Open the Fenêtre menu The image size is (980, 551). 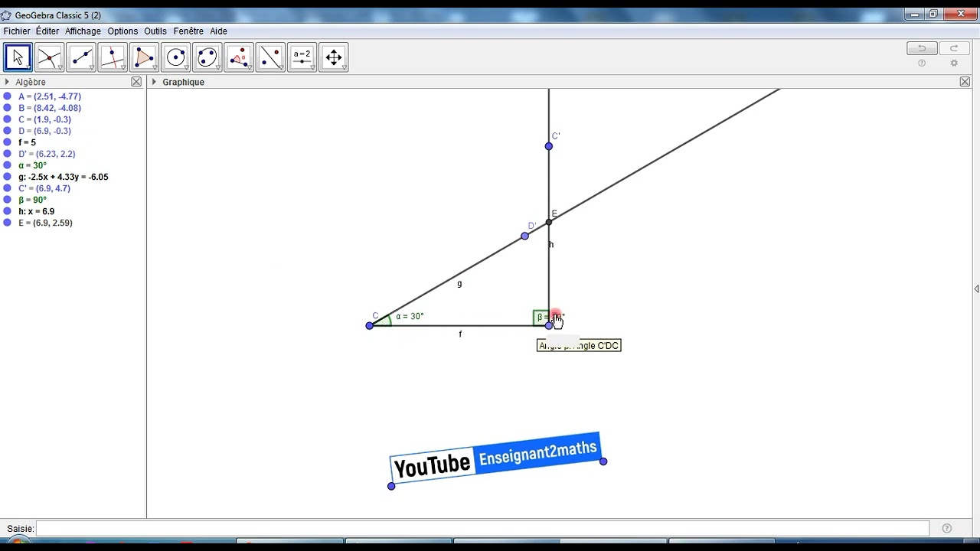(188, 31)
